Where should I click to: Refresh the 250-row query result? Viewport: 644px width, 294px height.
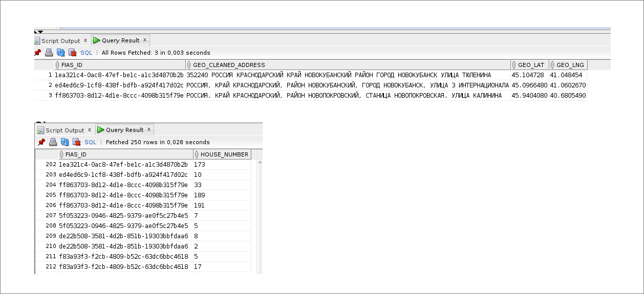pyautogui.click(x=65, y=142)
